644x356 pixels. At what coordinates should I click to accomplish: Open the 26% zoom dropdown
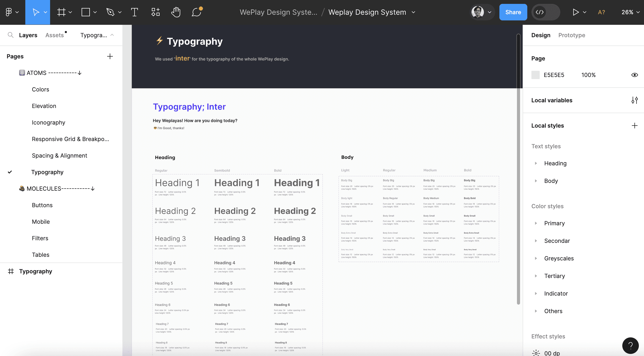pyautogui.click(x=630, y=12)
